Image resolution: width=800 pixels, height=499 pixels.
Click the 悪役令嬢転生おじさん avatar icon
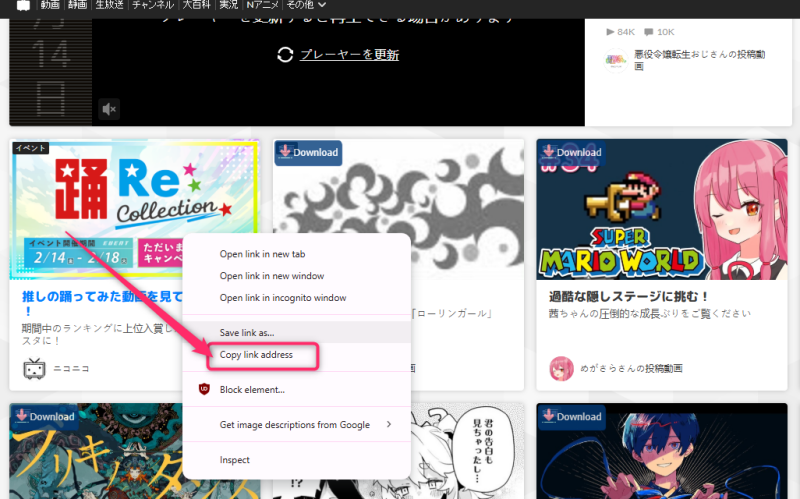[616, 61]
